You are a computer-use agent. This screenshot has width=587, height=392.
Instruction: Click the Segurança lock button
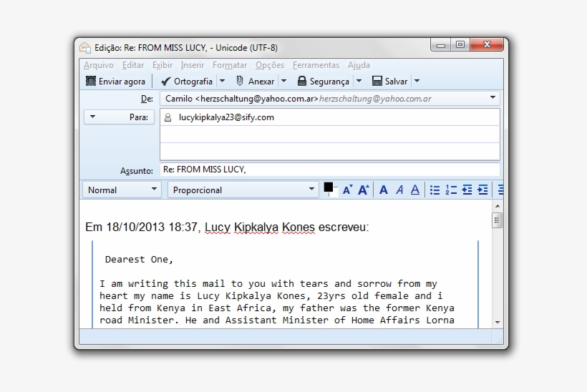324,81
